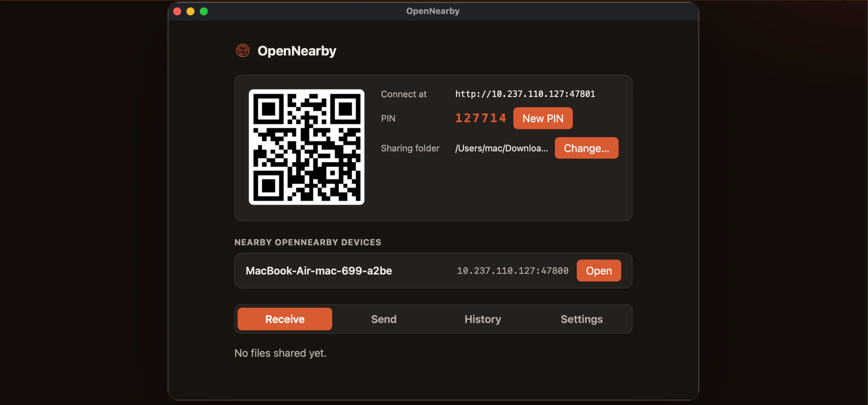Click the PIN value 127714
The height and width of the screenshot is (405, 868).
click(x=480, y=118)
